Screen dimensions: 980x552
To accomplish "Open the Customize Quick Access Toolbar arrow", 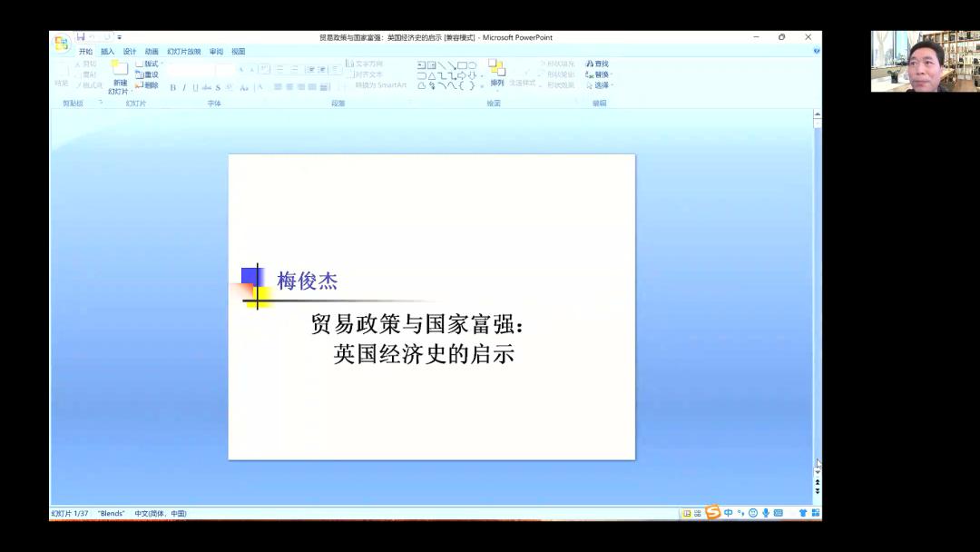I will 120,37.
